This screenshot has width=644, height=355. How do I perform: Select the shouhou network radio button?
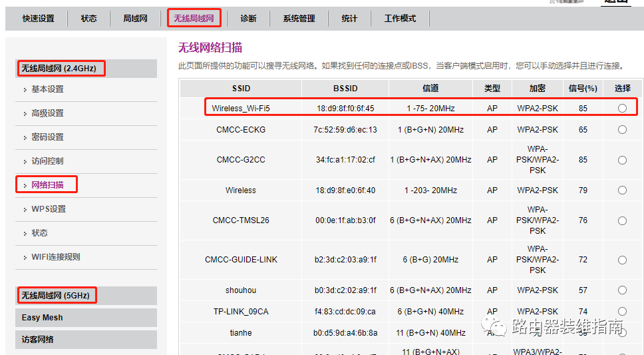(x=622, y=290)
